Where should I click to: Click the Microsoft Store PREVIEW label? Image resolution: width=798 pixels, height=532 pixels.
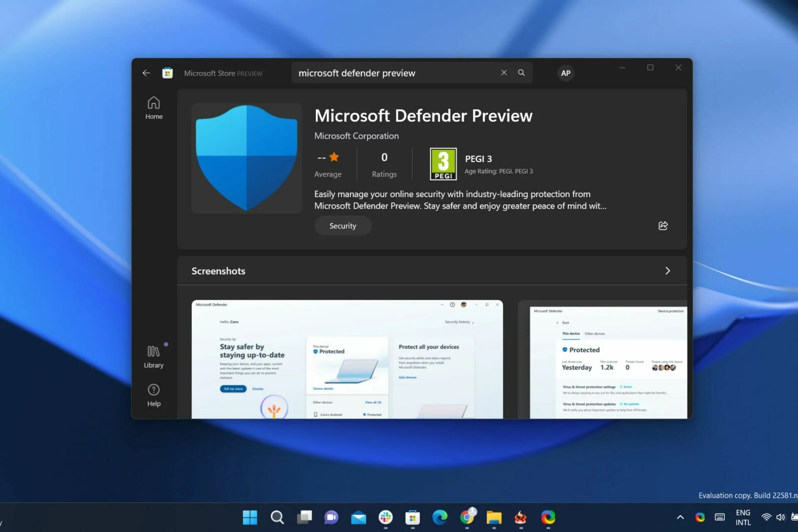223,72
